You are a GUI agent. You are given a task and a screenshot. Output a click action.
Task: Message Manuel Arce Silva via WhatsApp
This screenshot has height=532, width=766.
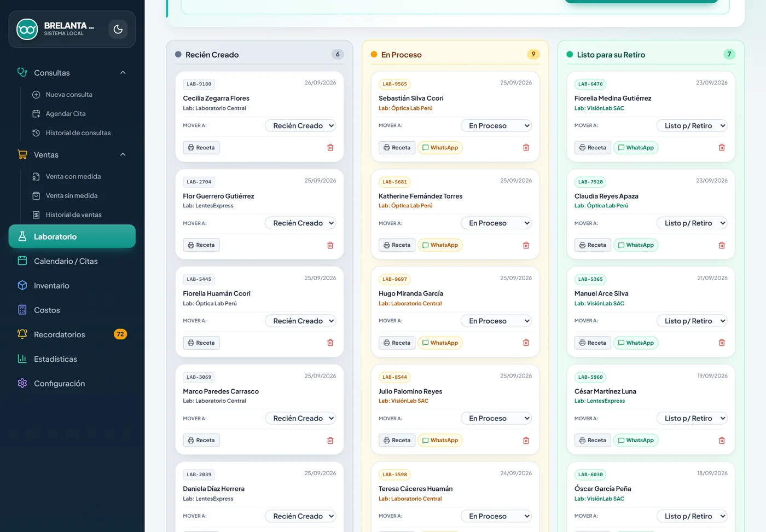(636, 343)
